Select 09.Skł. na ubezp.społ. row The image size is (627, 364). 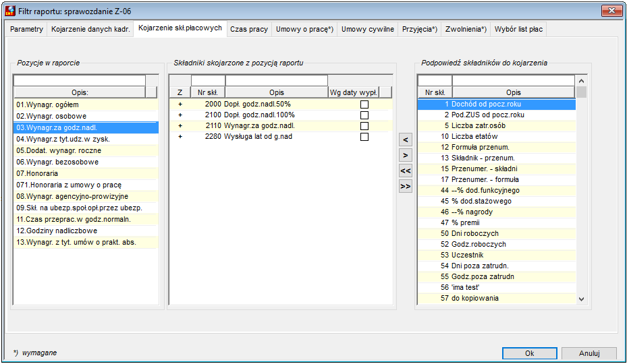(86, 208)
